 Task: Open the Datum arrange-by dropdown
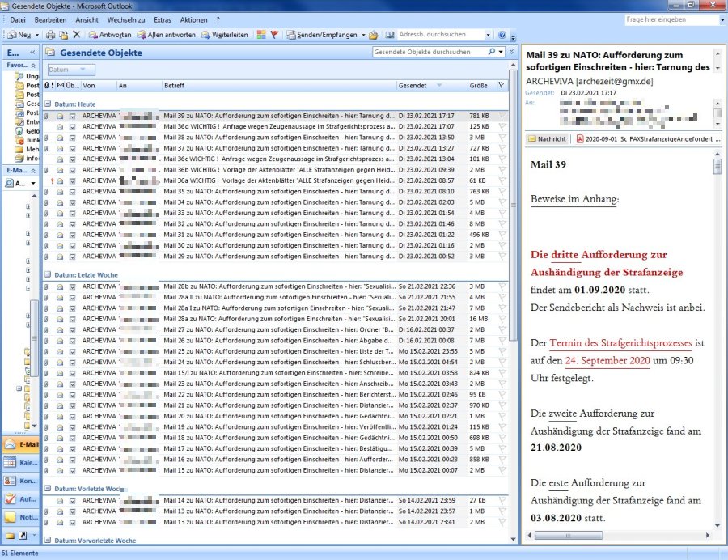(71, 70)
